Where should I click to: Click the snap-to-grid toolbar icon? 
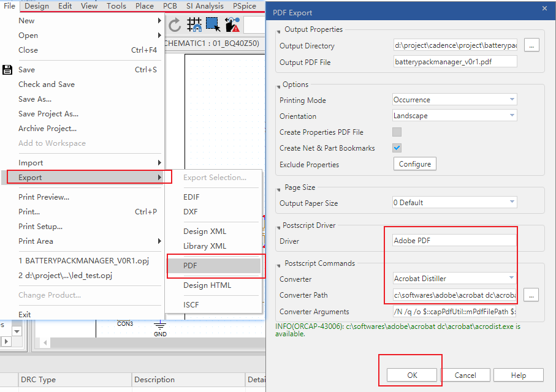click(194, 25)
